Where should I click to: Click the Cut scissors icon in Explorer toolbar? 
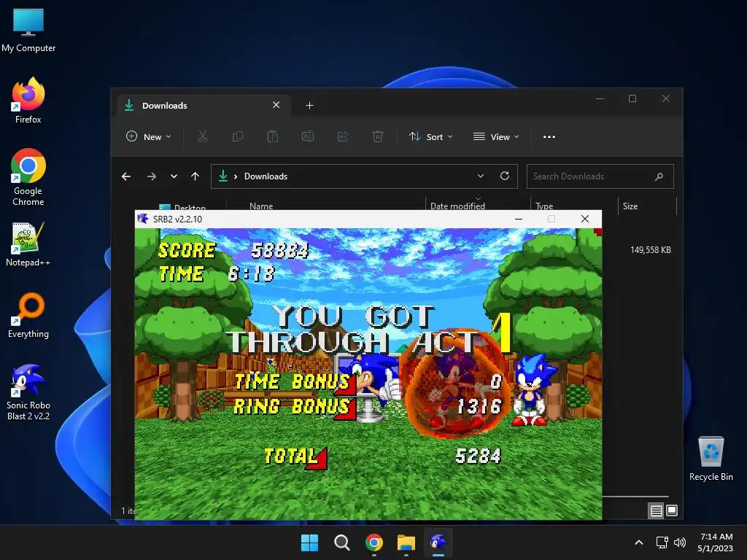[x=203, y=136]
